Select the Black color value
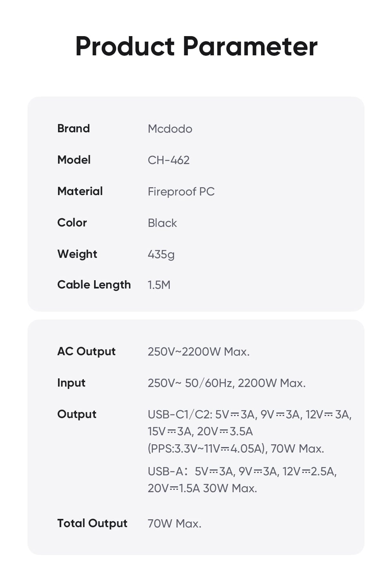The image size is (392, 575). coord(162,223)
